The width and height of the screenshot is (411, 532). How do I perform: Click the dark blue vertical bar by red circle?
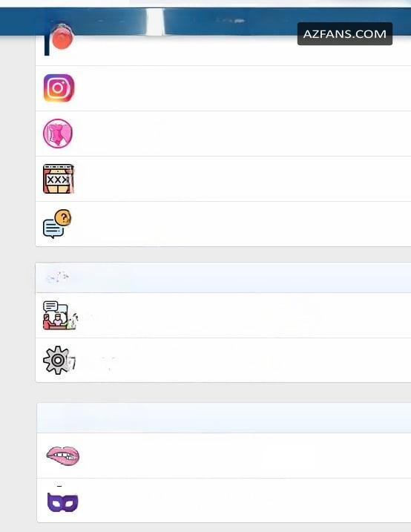pos(47,45)
